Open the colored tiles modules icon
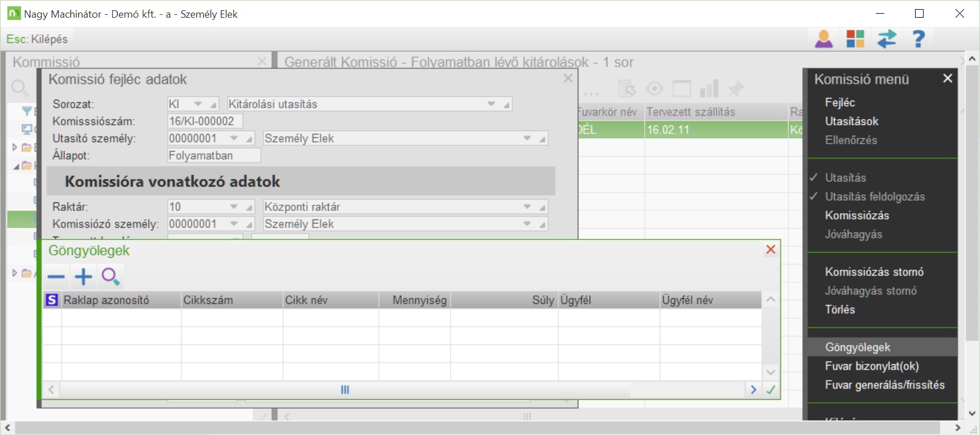Screen dimensions: 980x435 [x=855, y=39]
